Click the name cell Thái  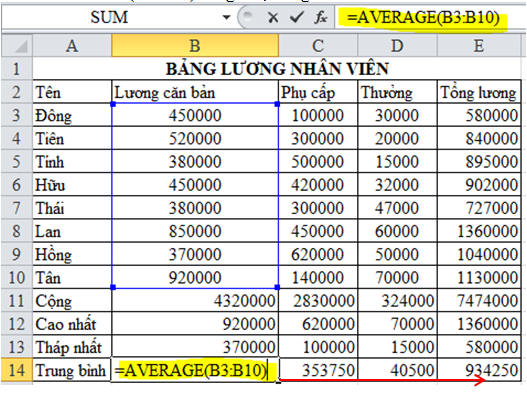tap(72, 208)
